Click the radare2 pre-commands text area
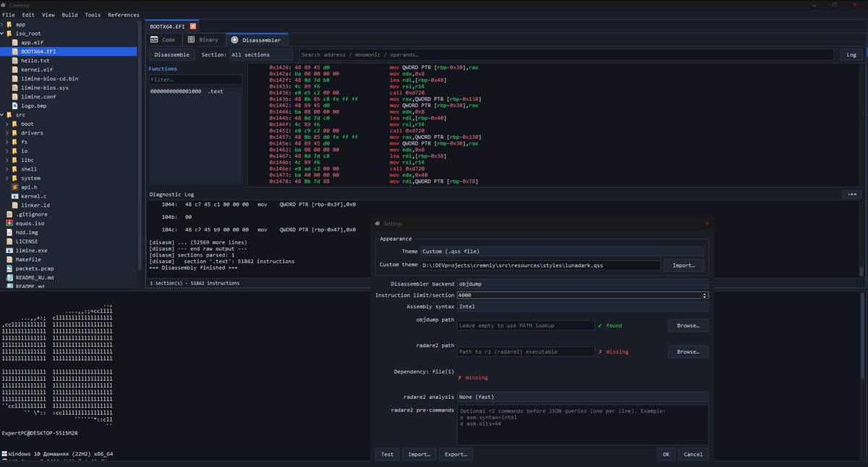The height and width of the screenshot is (467, 868). (582, 424)
